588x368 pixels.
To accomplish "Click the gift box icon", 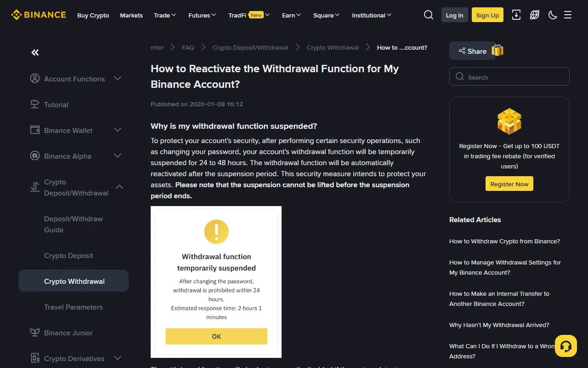I will 498,50.
